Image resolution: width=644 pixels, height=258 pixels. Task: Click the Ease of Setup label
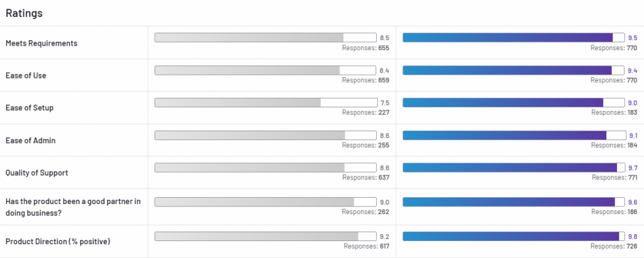click(x=29, y=108)
